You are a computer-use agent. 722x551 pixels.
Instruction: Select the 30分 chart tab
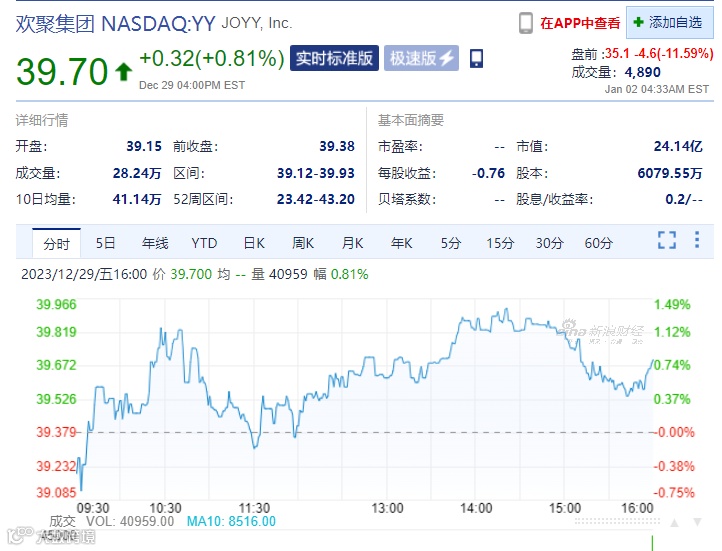(549, 243)
